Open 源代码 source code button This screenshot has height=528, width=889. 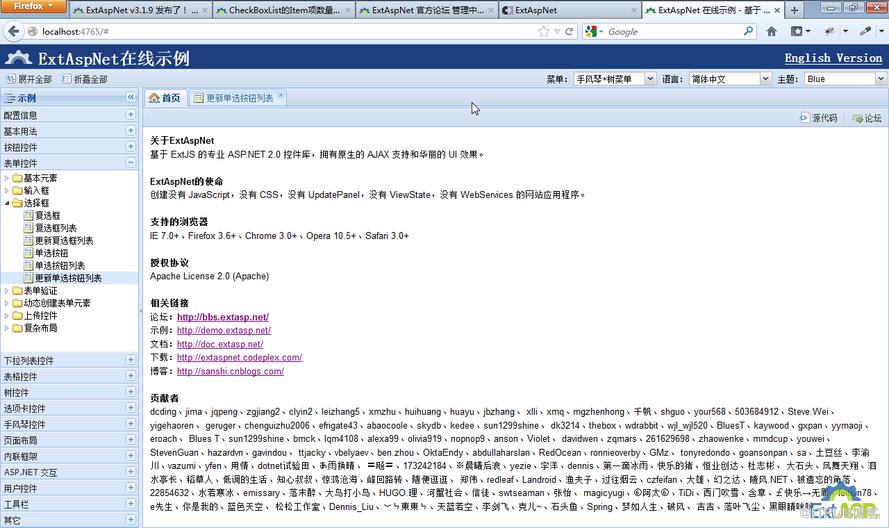coord(818,118)
